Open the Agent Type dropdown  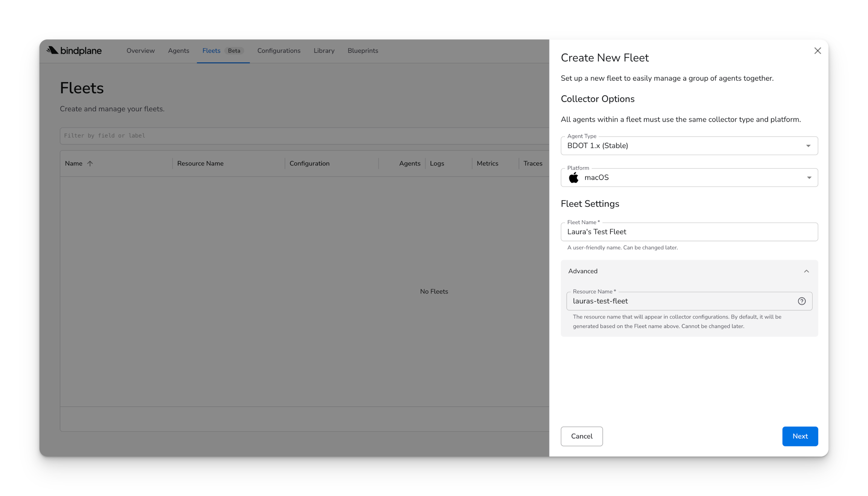click(x=689, y=146)
